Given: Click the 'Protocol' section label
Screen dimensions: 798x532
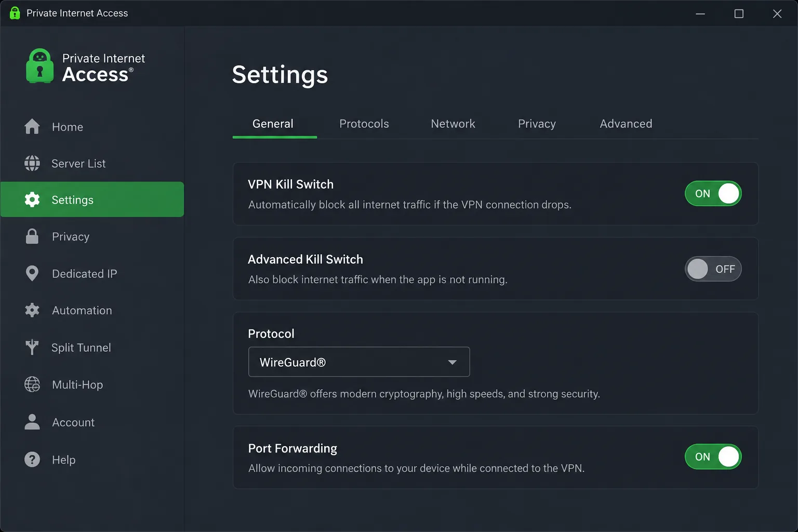Looking at the screenshot, I should click(x=271, y=334).
